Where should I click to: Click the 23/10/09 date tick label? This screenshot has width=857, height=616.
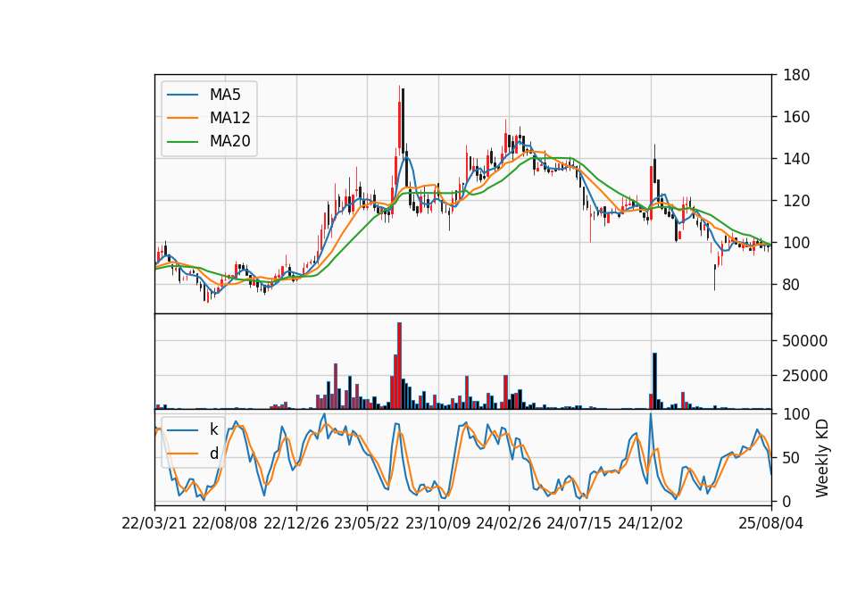pos(437,523)
